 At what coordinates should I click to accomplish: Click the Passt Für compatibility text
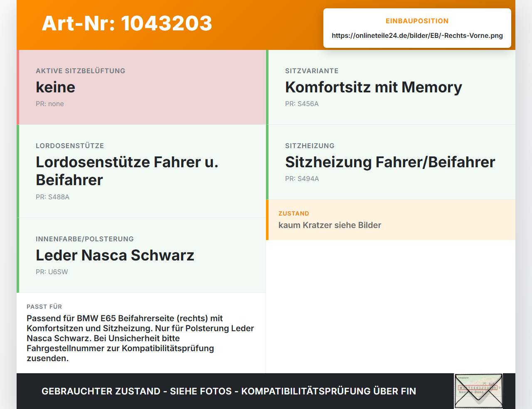[141, 338]
